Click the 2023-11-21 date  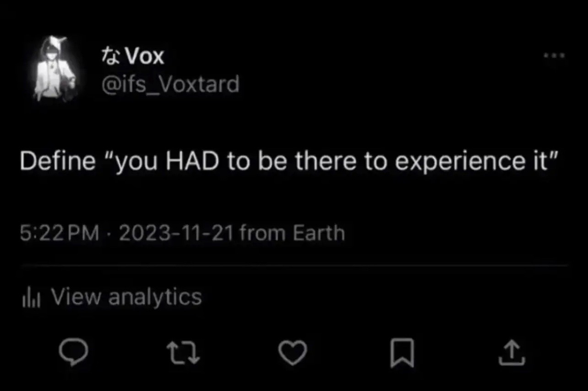[176, 233]
